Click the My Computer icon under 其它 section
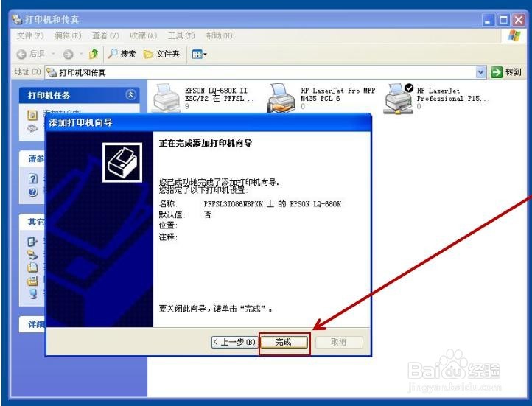The image size is (532, 406). pyautogui.click(x=33, y=293)
